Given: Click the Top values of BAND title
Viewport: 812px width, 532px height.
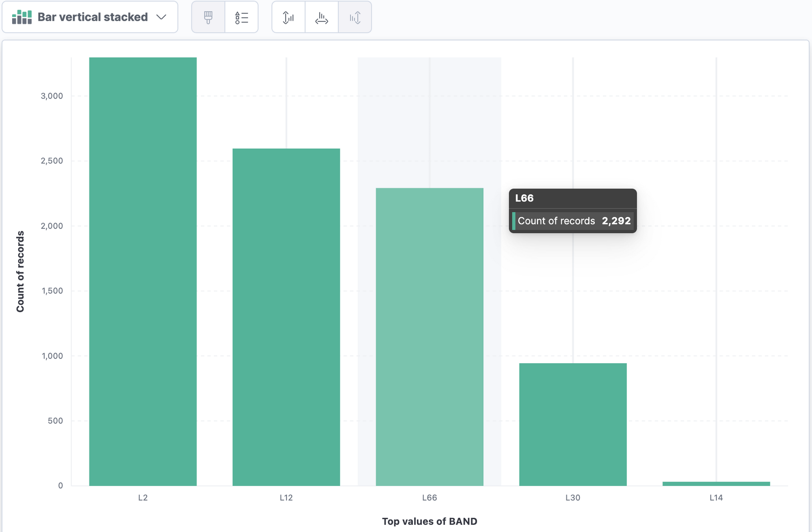Looking at the screenshot, I should click(430, 521).
